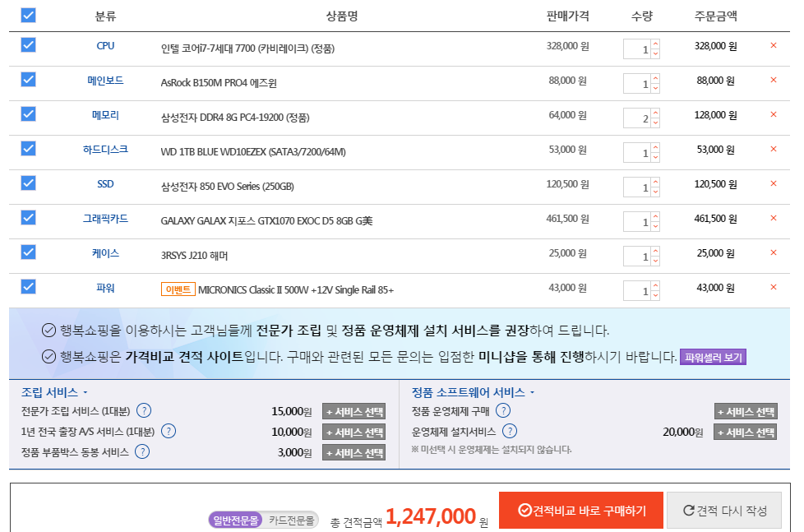
Task: Open help icon for 정품 부품박스 동봉 서비스
Action: point(142,451)
